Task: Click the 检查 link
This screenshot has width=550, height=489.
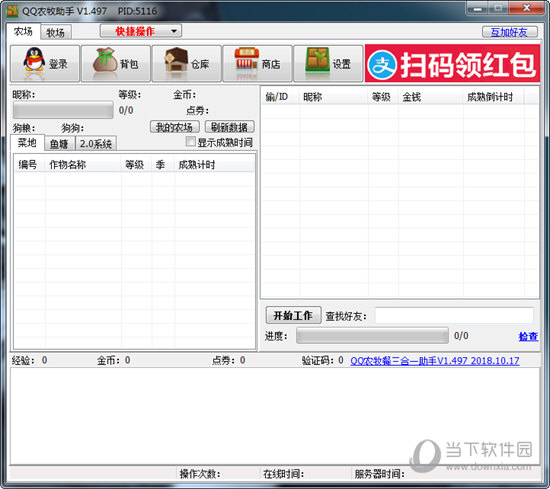Action: coord(528,336)
